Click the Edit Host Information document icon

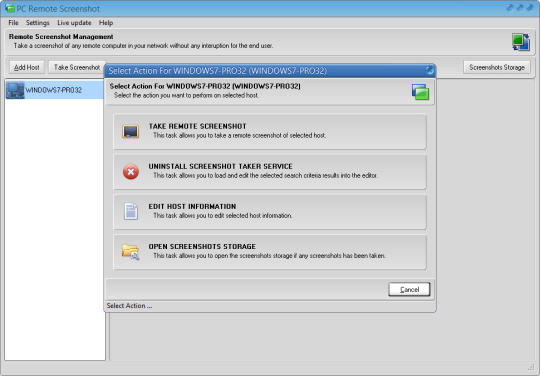click(x=131, y=211)
